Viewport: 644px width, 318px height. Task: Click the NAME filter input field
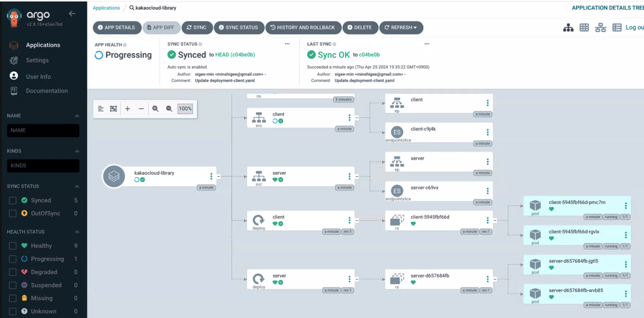click(43, 130)
